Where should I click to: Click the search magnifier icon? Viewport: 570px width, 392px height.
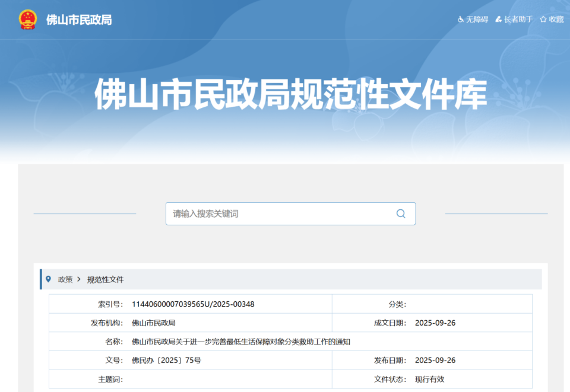pos(400,213)
